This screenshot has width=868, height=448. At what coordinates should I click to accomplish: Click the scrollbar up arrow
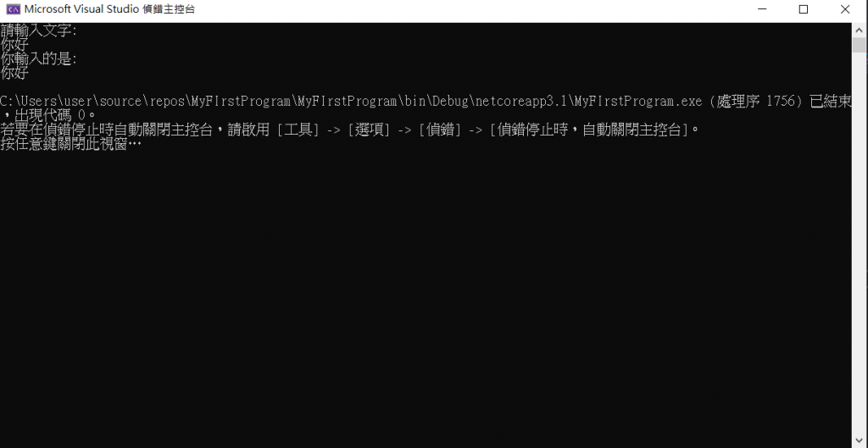tap(860, 30)
